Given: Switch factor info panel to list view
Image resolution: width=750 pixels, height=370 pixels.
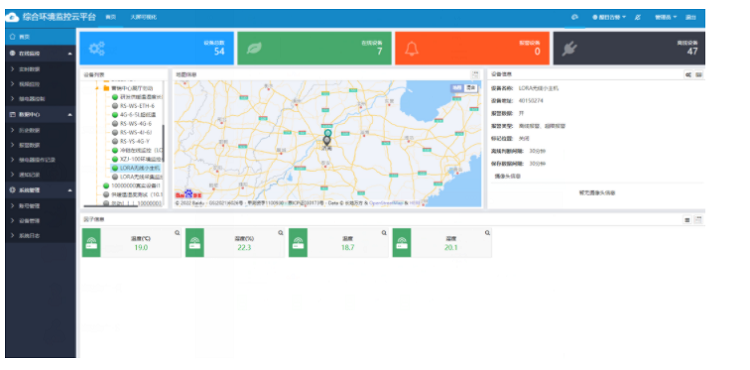Looking at the screenshot, I should (x=687, y=220).
